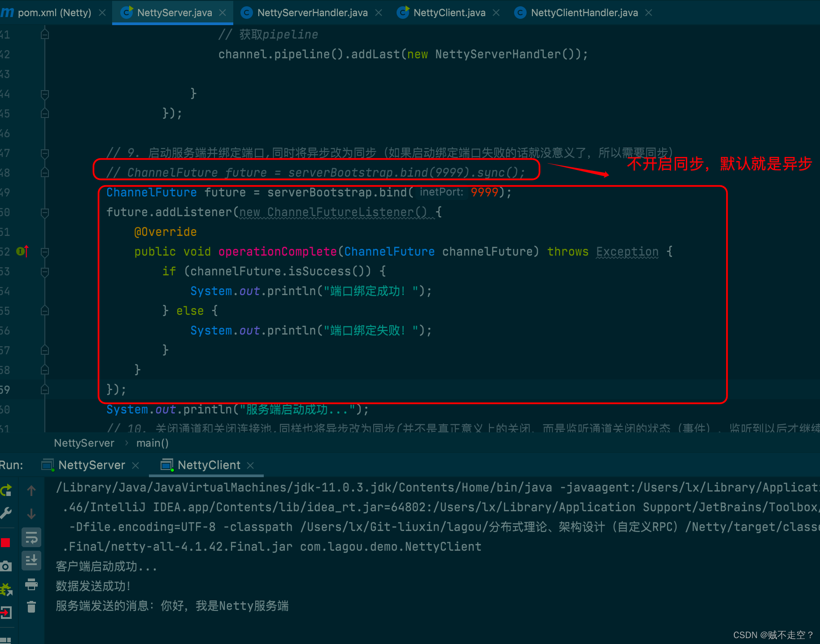
Task: Click the console icon on NettyServer run tab
Action: (48, 465)
